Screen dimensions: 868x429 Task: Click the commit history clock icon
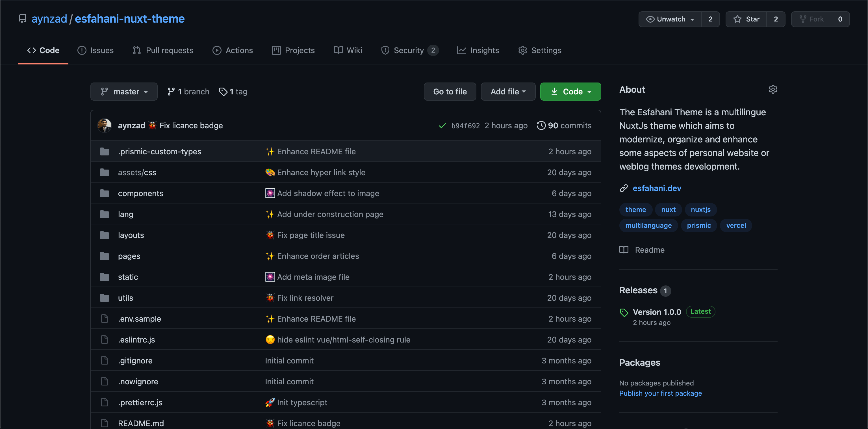coord(541,125)
